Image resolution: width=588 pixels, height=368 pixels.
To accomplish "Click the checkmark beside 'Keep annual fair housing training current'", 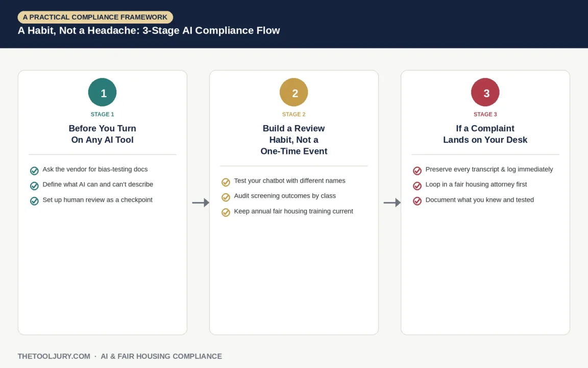I will (226, 213).
